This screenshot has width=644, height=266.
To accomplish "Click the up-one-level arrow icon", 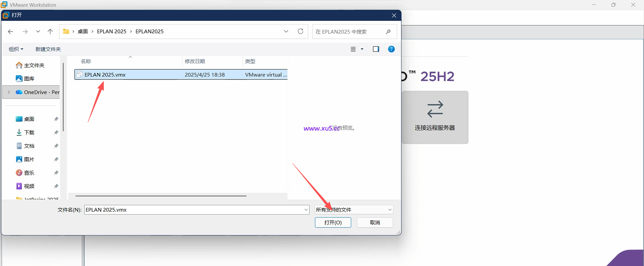I will [50, 32].
